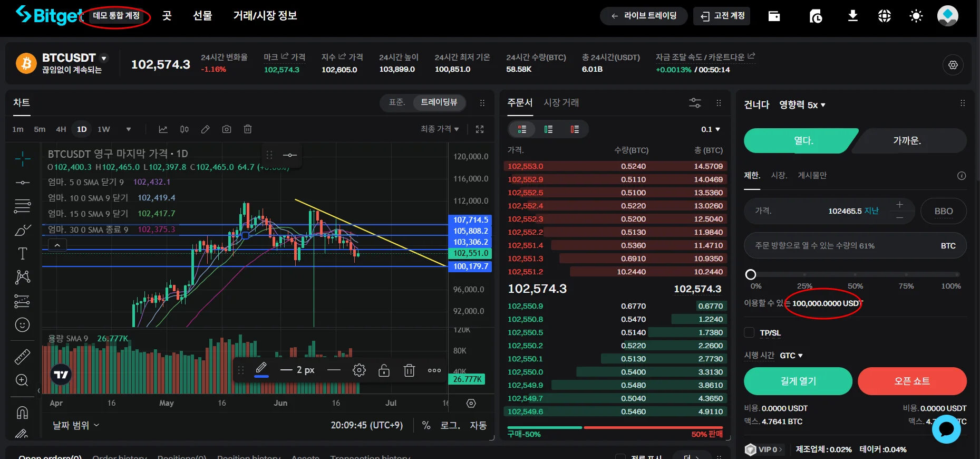Expand the GTC time-in-force dropdown
Viewport: 980px width, 459px height.
point(791,356)
